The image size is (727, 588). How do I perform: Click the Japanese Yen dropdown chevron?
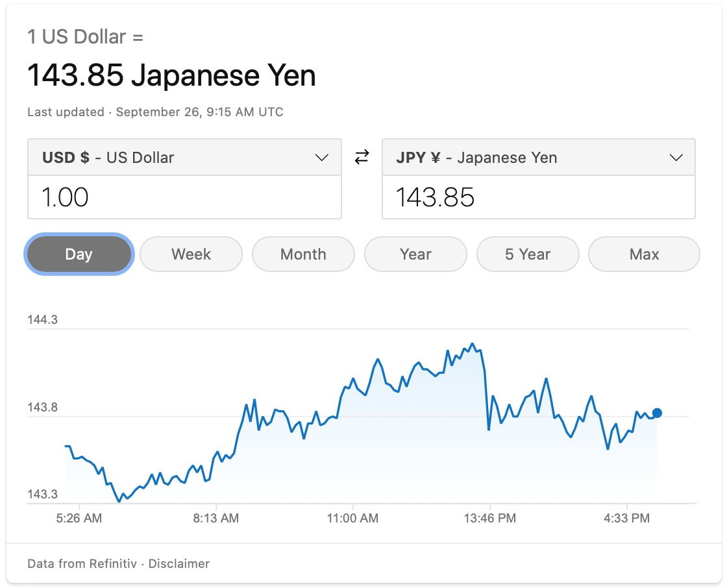click(676, 158)
